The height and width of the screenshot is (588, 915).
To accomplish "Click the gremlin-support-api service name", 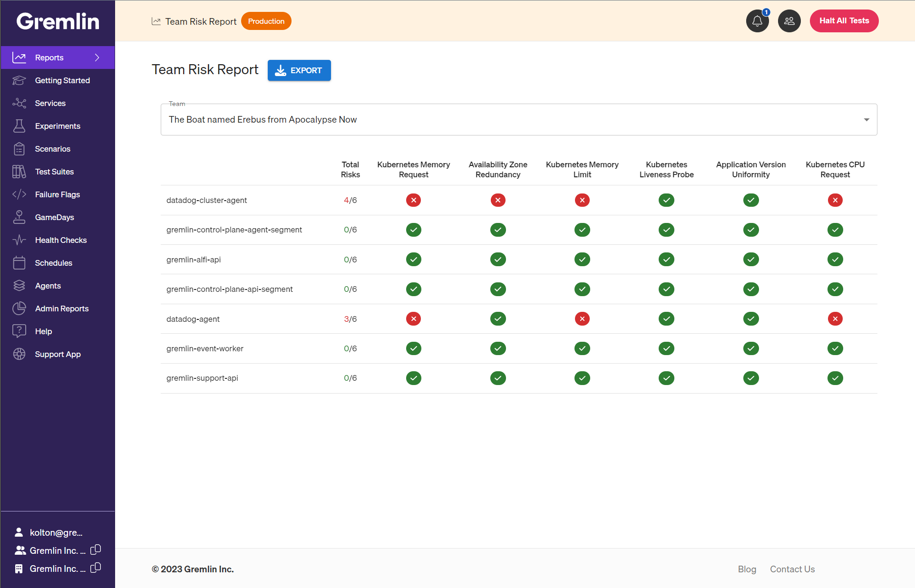I will 202,378.
